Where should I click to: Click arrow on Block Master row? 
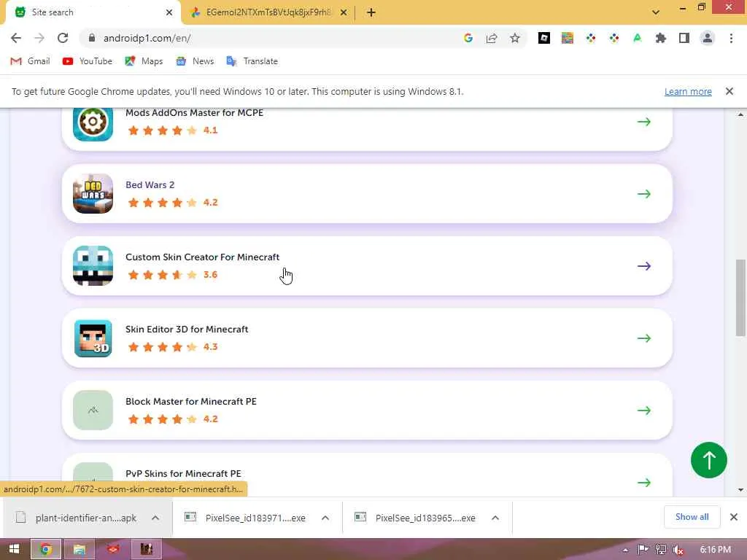pos(644,410)
